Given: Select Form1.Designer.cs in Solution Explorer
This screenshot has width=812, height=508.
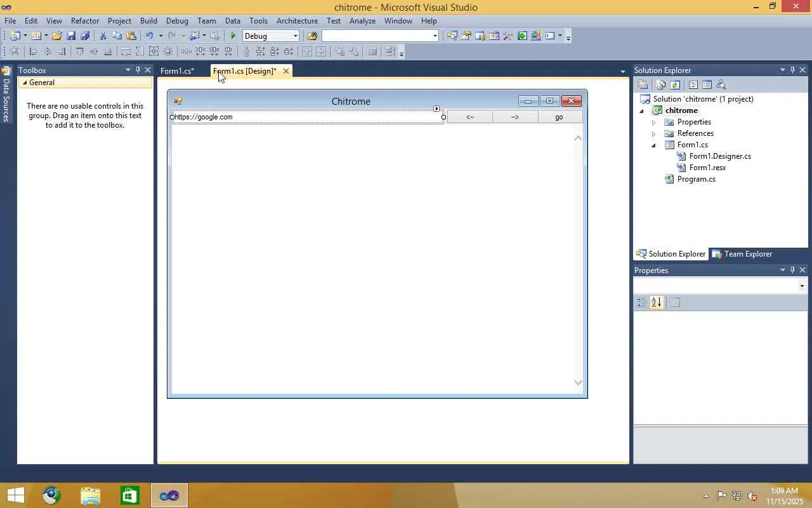Looking at the screenshot, I should 720,156.
